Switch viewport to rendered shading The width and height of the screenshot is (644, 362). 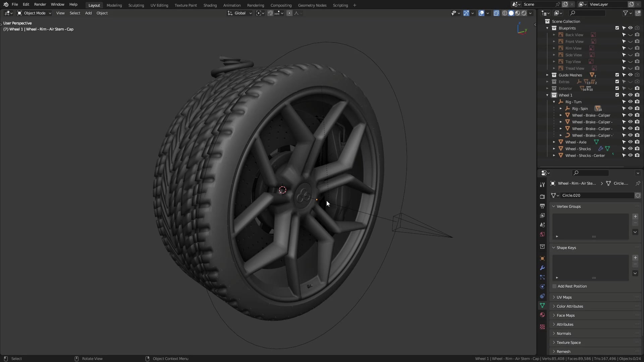[x=524, y=13]
